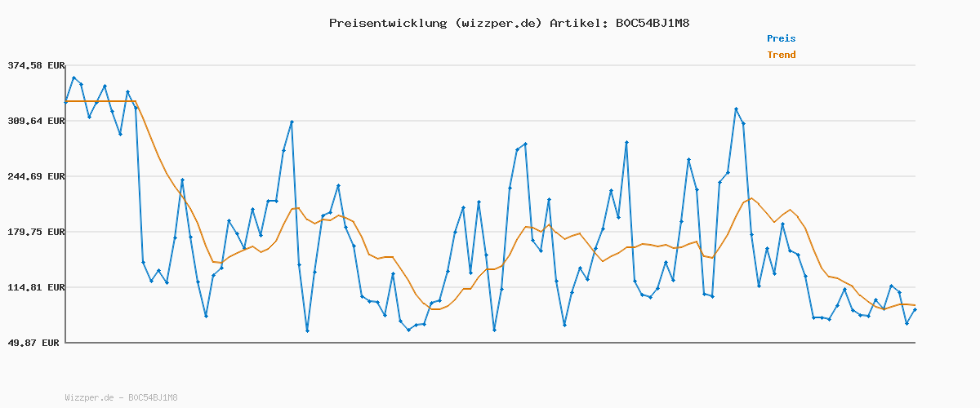Click the highest point of the blue price line
This screenshot has height=408, width=980.
[x=73, y=78]
